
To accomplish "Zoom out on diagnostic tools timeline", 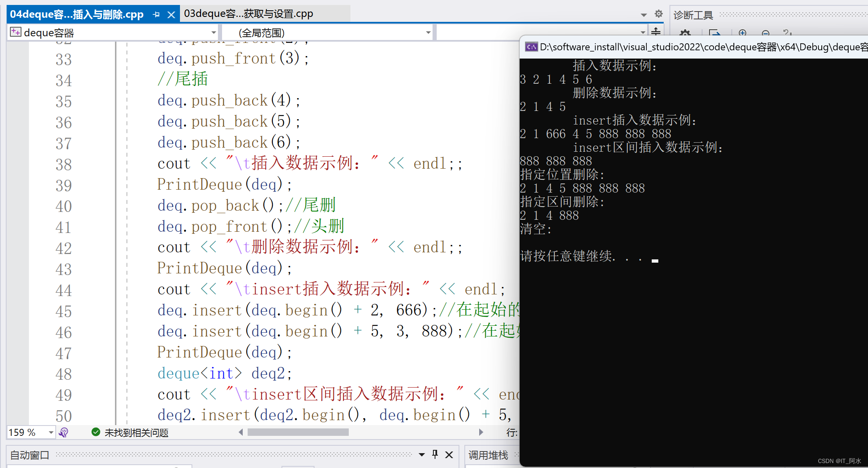I will click(765, 33).
